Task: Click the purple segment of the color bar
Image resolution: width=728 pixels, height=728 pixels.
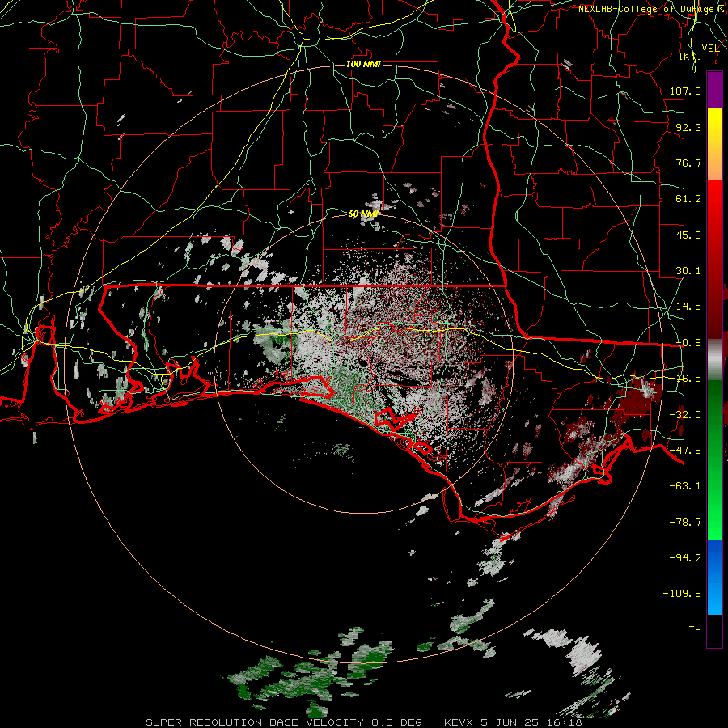Action: (x=714, y=91)
